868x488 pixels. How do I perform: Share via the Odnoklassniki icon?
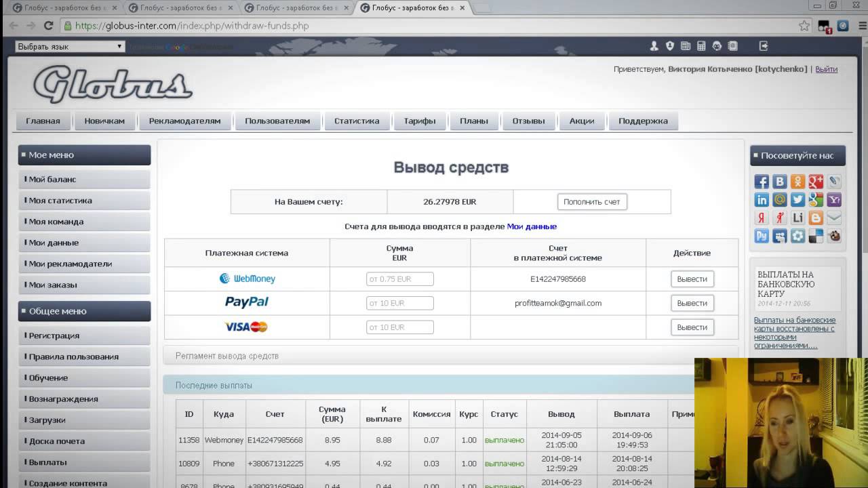797,182
